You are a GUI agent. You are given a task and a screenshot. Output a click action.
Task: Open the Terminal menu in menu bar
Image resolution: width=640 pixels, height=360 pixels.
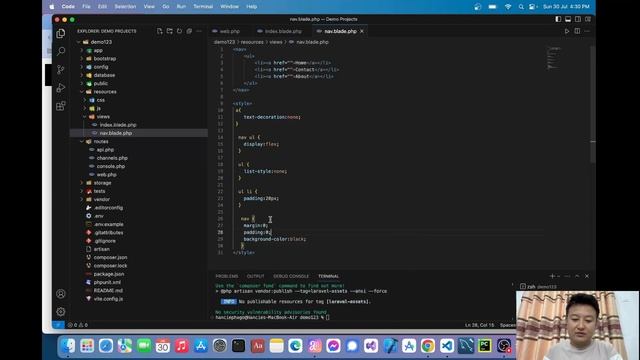tap(203, 7)
